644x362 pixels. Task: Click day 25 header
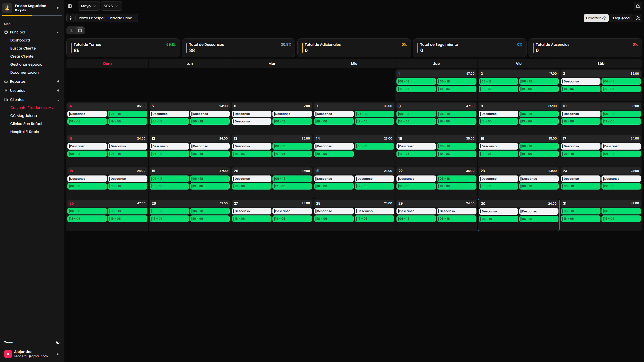click(x=107, y=203)
